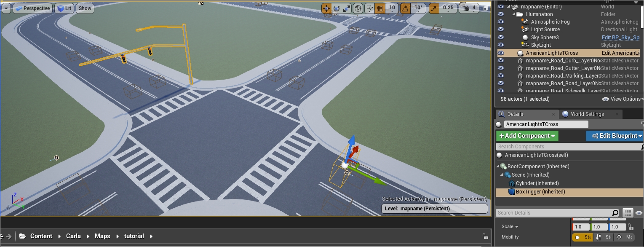Toggle SkyLight visibility eye icon
644x247 pixels.
click(x=501, y=45)
